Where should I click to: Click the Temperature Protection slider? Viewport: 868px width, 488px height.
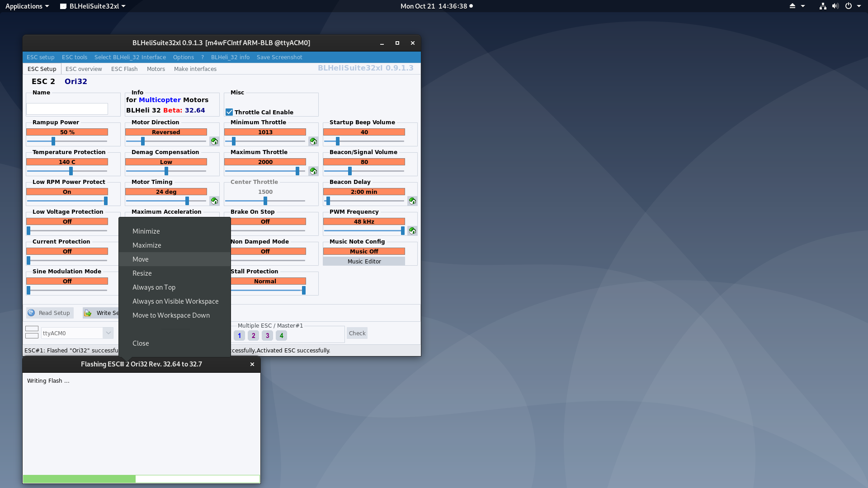[x=67, y=171]
